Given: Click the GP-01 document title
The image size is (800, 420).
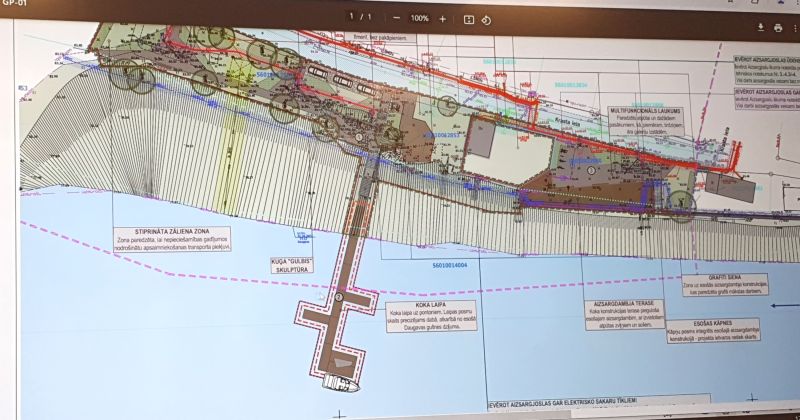Looking at the screenshot, I should click(12, 3).
